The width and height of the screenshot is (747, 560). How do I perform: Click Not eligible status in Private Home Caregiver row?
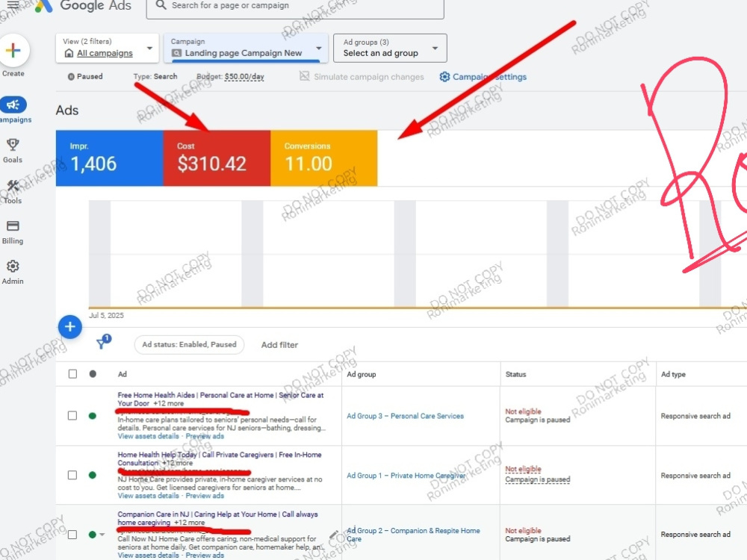point(523,469)
